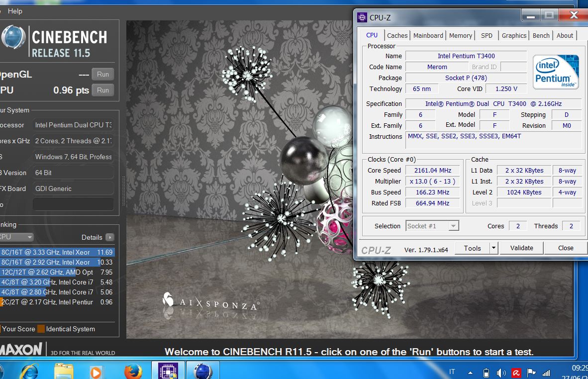The image size is (588, 379).
Task: Click the Bus Speed value 166.23 MHz
Action: (432, 192)
